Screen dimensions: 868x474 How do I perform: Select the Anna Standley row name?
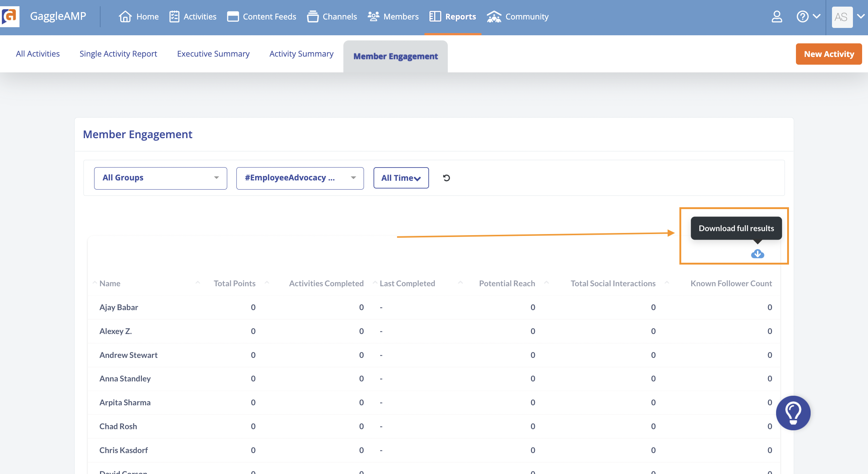125,378
